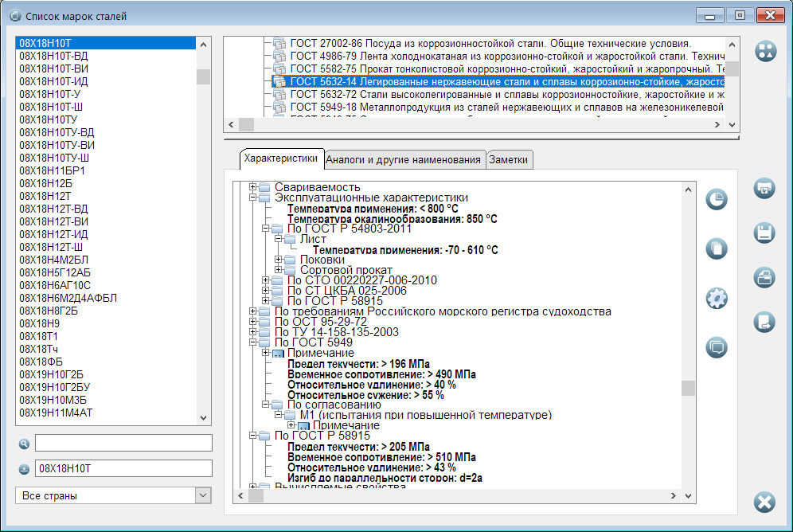Click characteristics tree scroll up arrow
Image resolution: width=793 pixels, height=532 pixels.
pyautogui.click(x=688, y=190)
